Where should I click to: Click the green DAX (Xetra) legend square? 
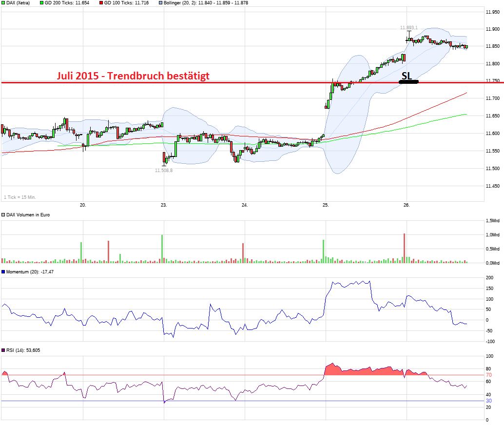[x=3, y=3]
